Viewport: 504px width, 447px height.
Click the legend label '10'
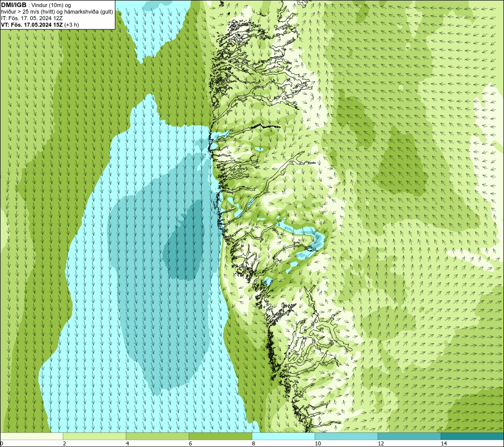point(318,443)
